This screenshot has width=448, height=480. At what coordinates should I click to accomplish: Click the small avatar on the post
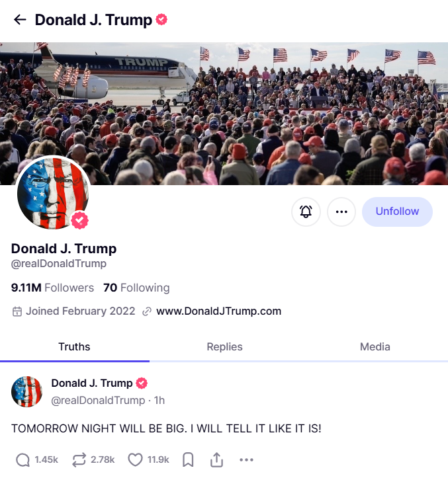[x=26, y=391]
